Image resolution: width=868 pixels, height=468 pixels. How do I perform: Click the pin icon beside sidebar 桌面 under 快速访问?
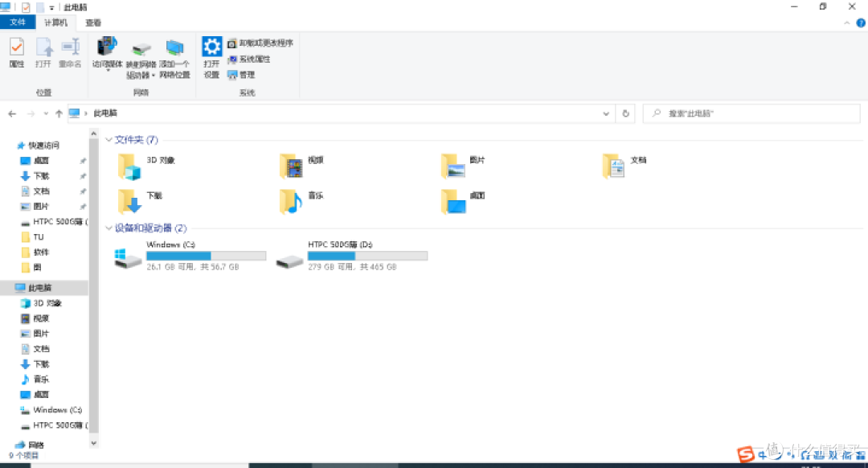(83, 161)
